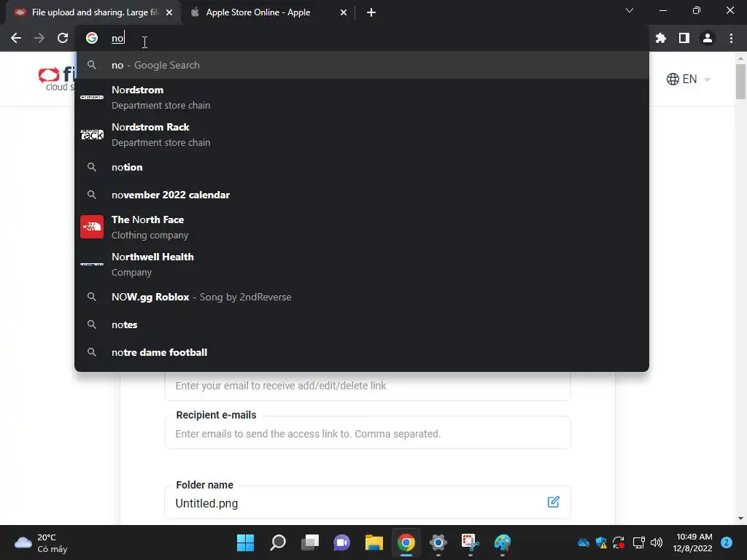This screenshot has height=560, width=747.
Task: Open the notification badge showing 2
Action: coord(727,542)
